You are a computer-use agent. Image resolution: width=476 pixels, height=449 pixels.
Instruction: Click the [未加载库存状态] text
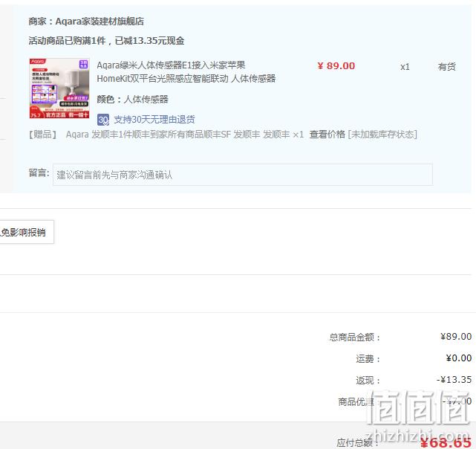pos(382,134)
